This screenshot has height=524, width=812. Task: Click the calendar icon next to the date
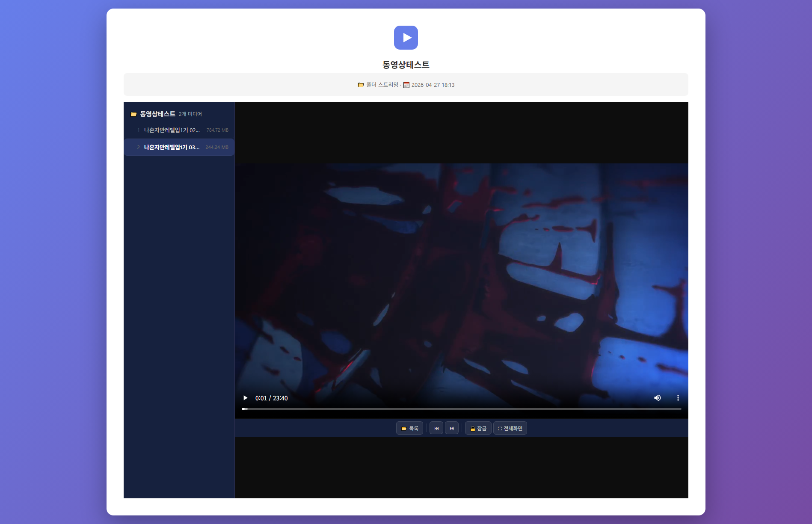[406, 85]
